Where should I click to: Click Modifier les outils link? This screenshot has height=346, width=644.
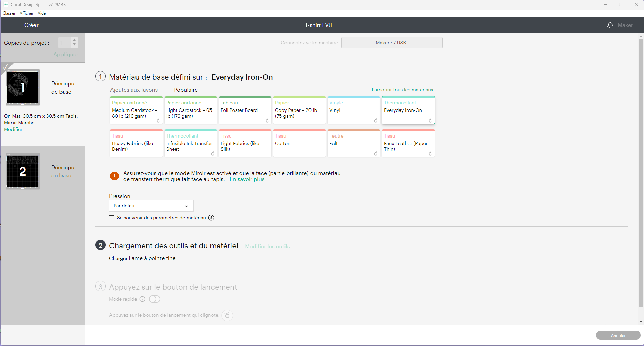[267, 247]
